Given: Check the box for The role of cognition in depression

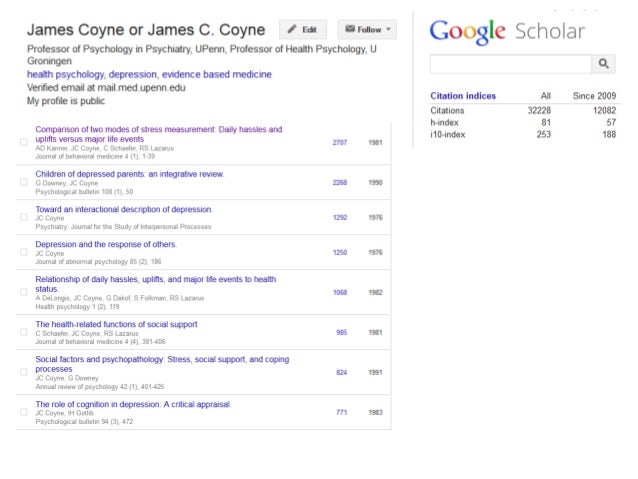Looking at the screenshot, I should click(23, 412).
